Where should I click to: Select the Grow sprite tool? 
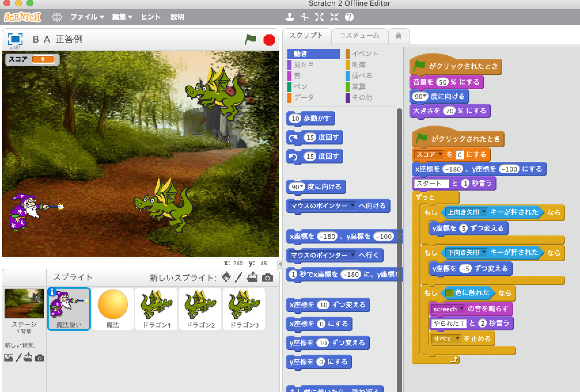pyautogui.click(x=319, y=17)
